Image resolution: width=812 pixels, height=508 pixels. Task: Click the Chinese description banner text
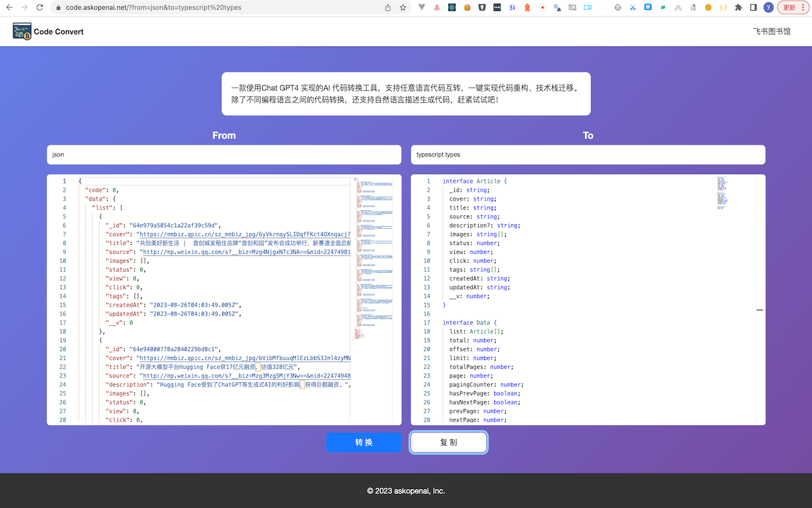point(406,93)
